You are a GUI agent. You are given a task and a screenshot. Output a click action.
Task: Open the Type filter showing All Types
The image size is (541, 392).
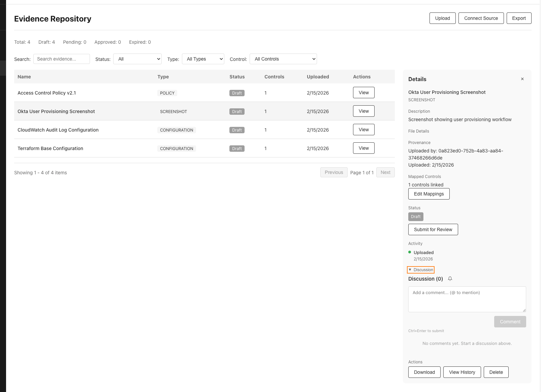[x=203, y=59]
